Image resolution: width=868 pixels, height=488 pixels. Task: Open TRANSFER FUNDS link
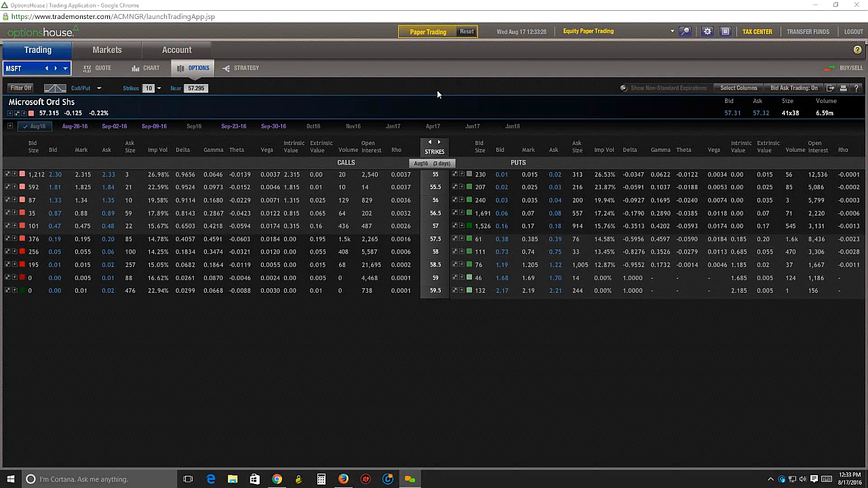coord(808,32)
